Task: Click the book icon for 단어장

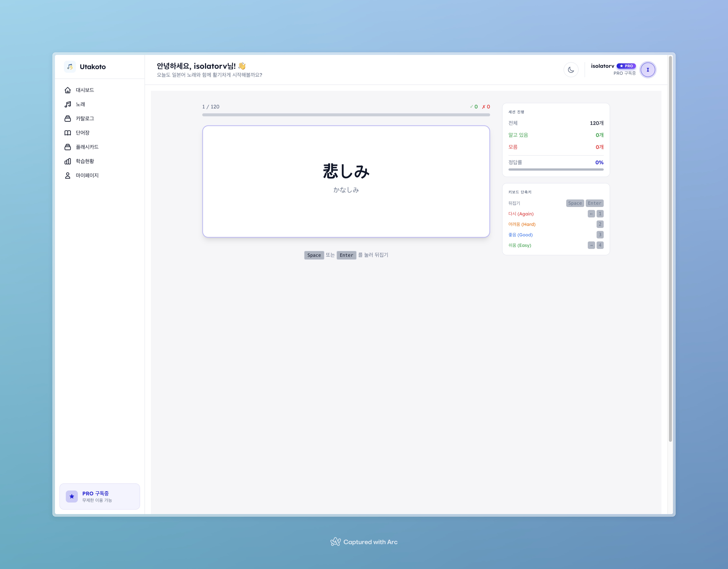Action: [68, 133]
